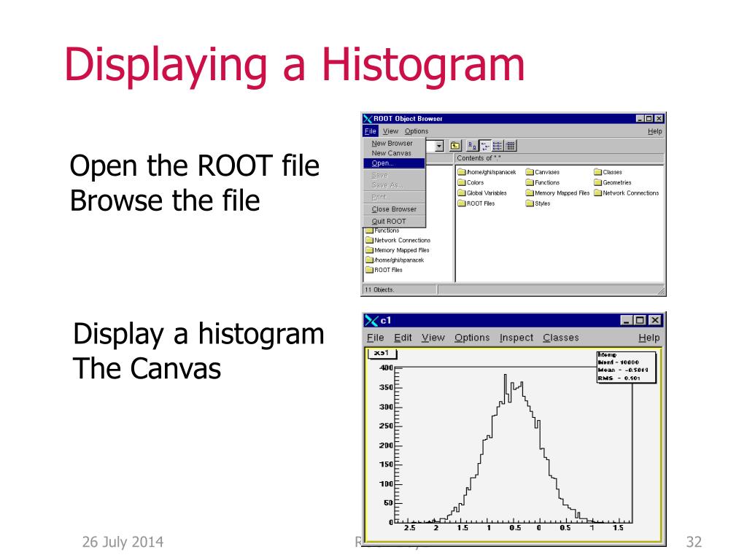Select Network Connections folder in contents pane

tap(627, 192)
